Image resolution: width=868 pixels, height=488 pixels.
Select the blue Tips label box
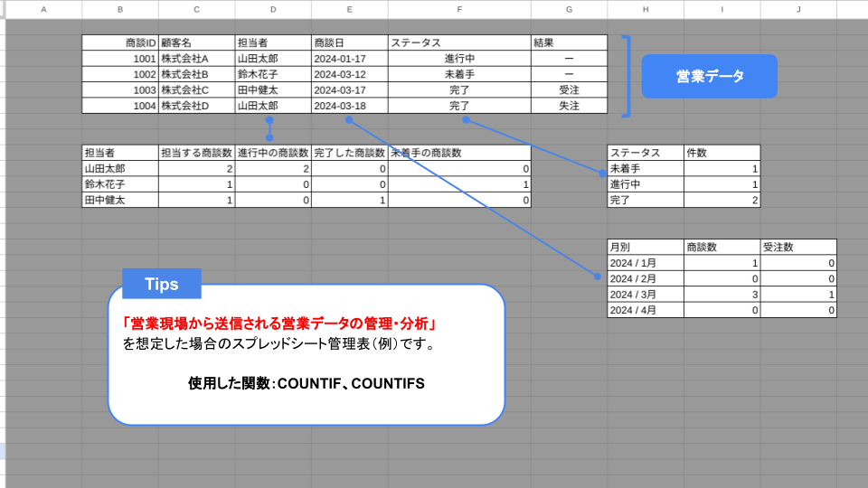pyautogui.click(x=161, y=284)
